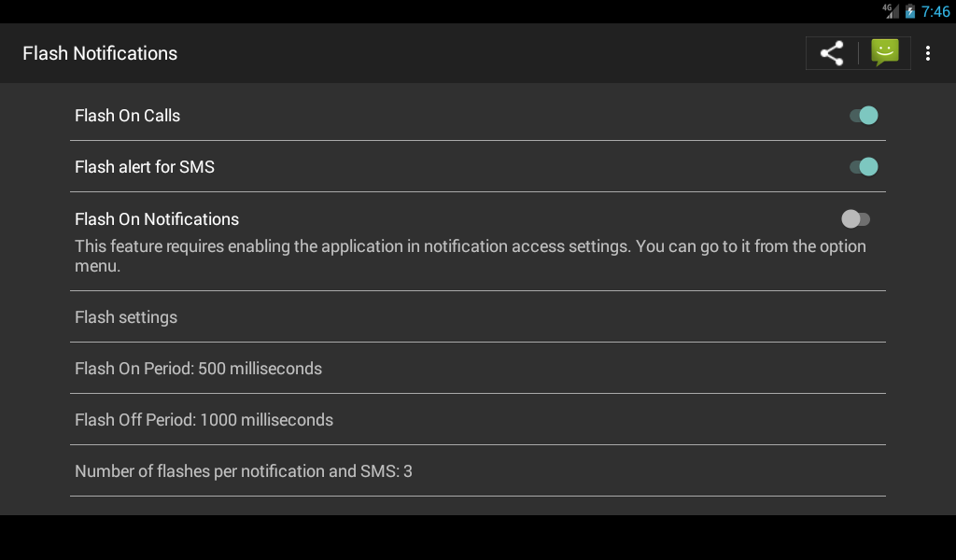Tap the black bar below the settings list
This screenshot has height=560, width=956.
point(478,538)
